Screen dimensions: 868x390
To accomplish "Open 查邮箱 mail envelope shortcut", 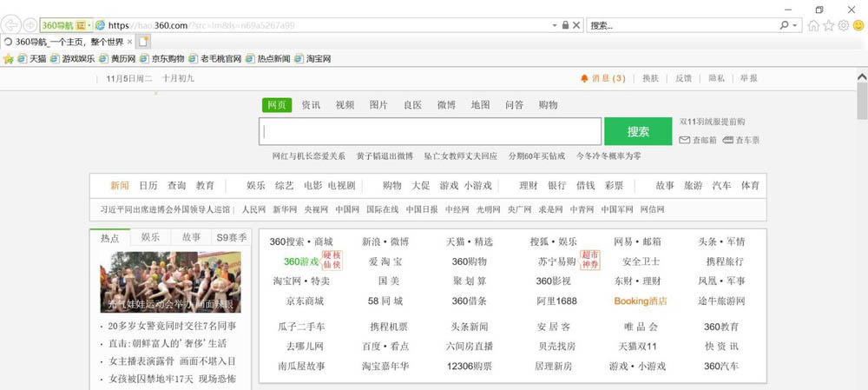I will 698,140.
